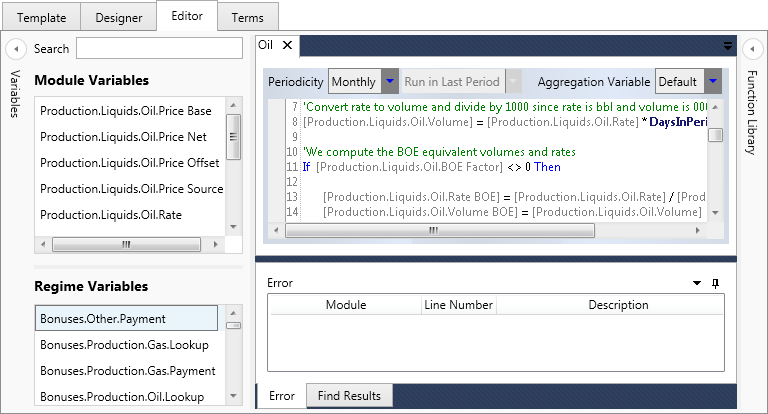Click code editor vertical scrollbar thumb
768x414 pixels.
tap(715, 135)
